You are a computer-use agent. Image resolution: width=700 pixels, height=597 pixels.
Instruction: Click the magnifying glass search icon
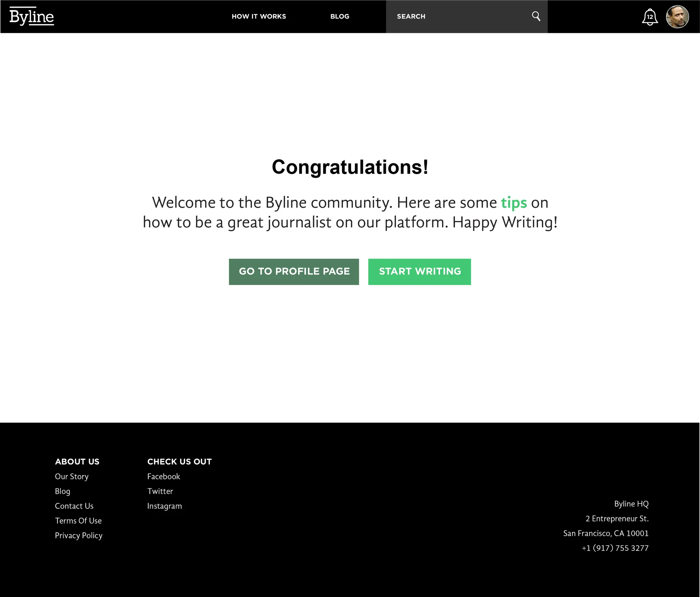click(536, 16)
